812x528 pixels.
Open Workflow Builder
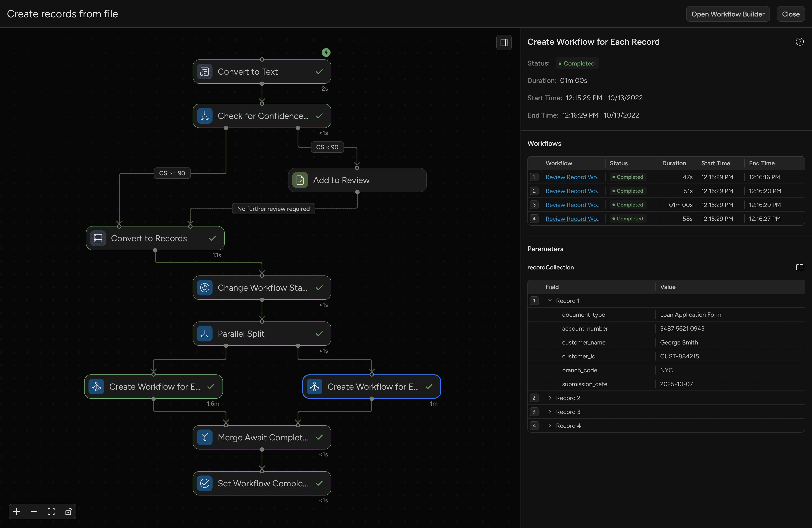728,14
